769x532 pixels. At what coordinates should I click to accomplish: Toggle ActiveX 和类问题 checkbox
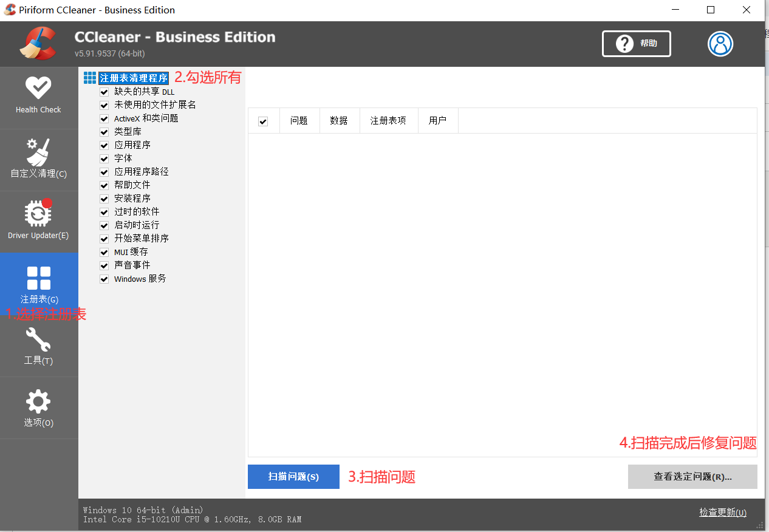point(104,118)
